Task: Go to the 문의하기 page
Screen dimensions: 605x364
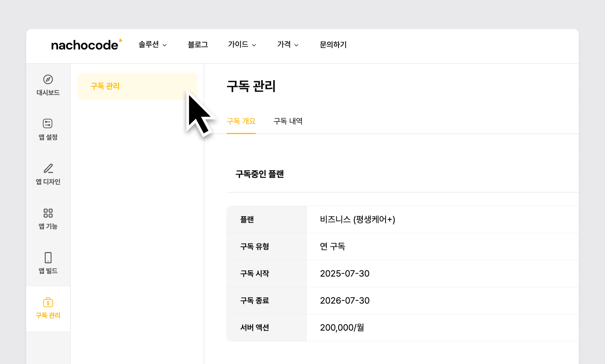Action: (333, 45)
